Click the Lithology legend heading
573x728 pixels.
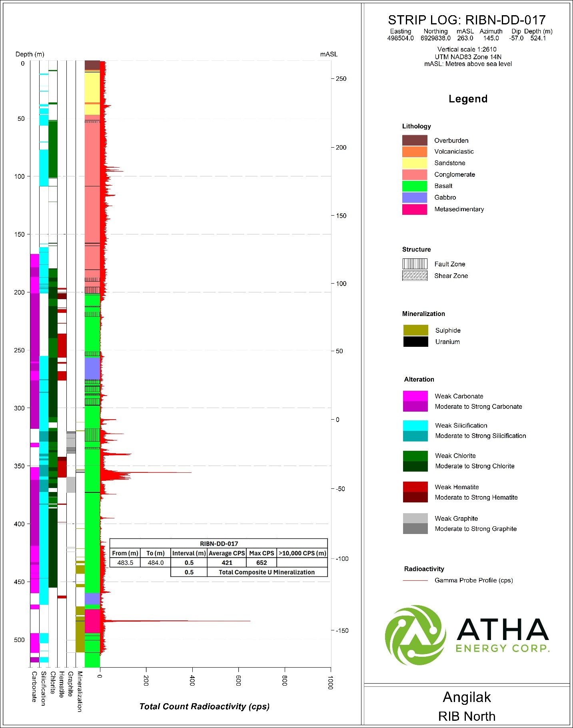click(x=417, y=126)
